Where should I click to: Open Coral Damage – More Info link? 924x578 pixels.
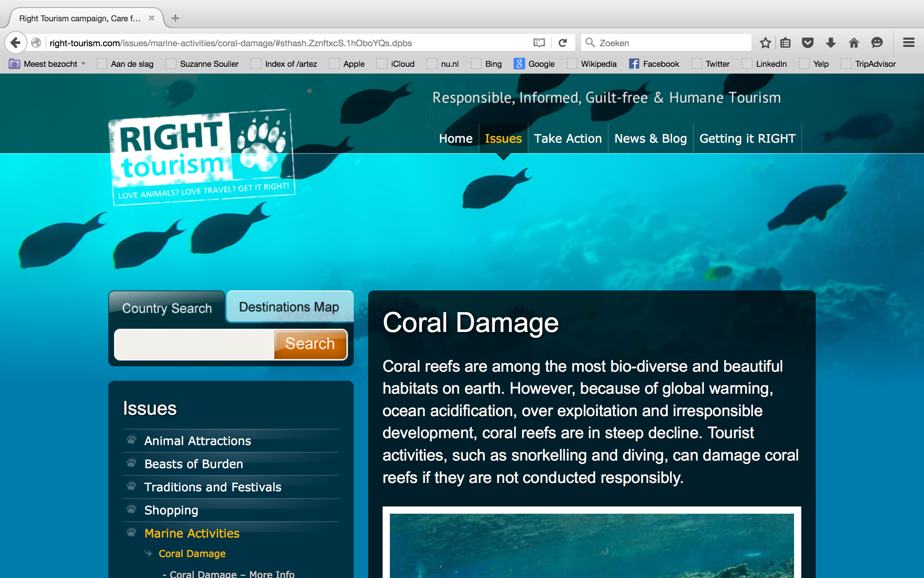pos(232,574)
